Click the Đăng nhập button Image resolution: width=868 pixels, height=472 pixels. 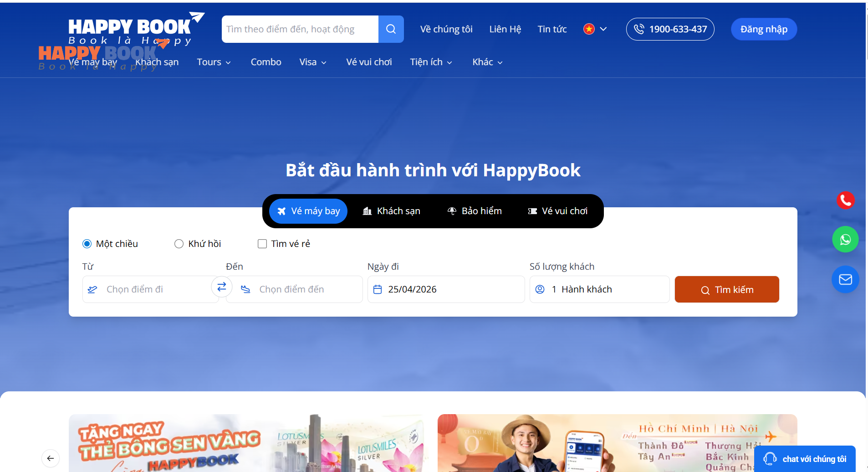pyautogui.click(x=764, y=29)
